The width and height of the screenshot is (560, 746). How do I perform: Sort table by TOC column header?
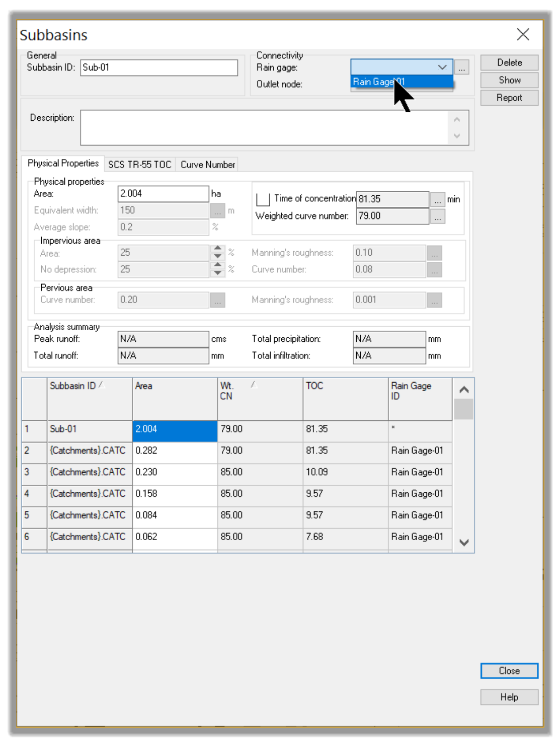pyautogui.click(x=346, y=399)
